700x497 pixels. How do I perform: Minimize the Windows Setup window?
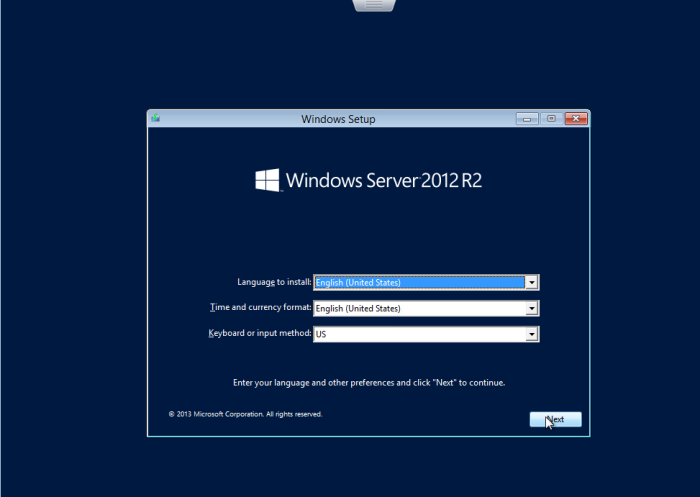(527, 119)
